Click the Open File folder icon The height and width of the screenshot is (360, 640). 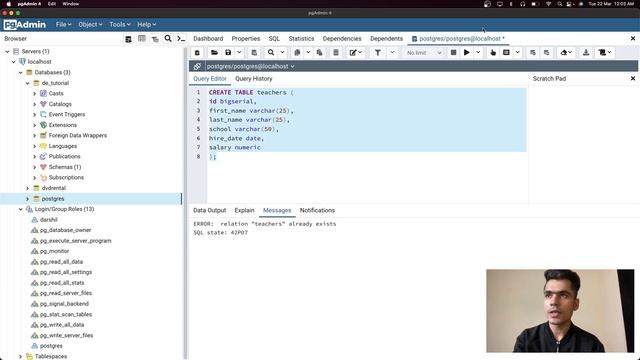pos(214,53)
